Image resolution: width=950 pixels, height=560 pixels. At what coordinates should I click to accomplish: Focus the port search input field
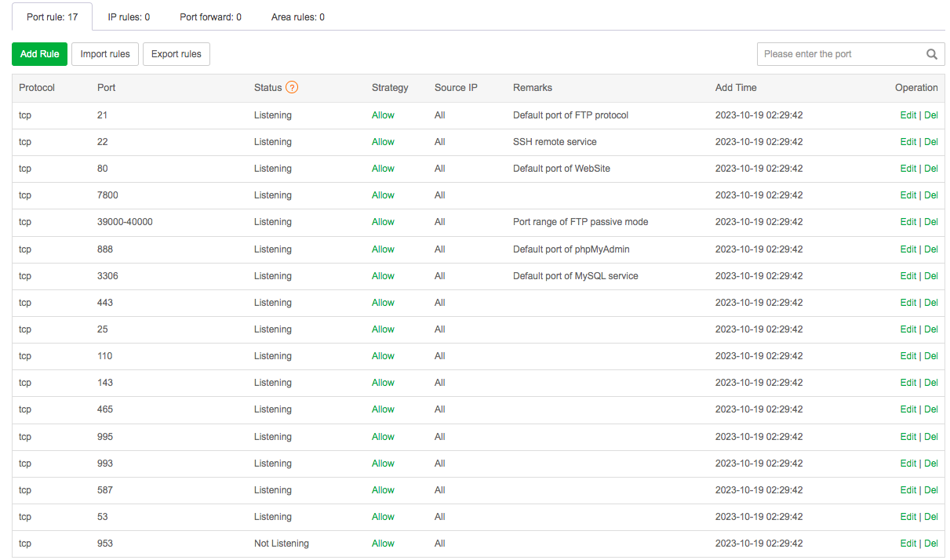point(838,54)
